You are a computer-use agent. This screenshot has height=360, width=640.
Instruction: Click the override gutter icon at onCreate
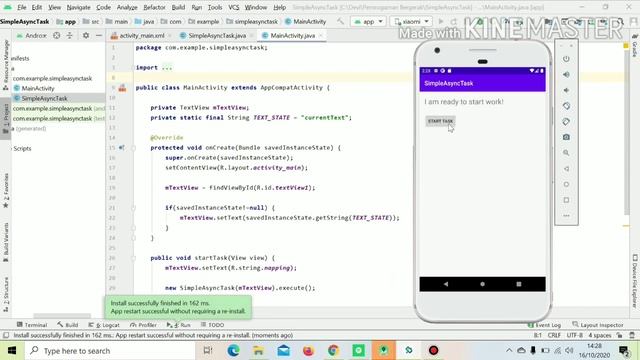[x=121, y=148]
